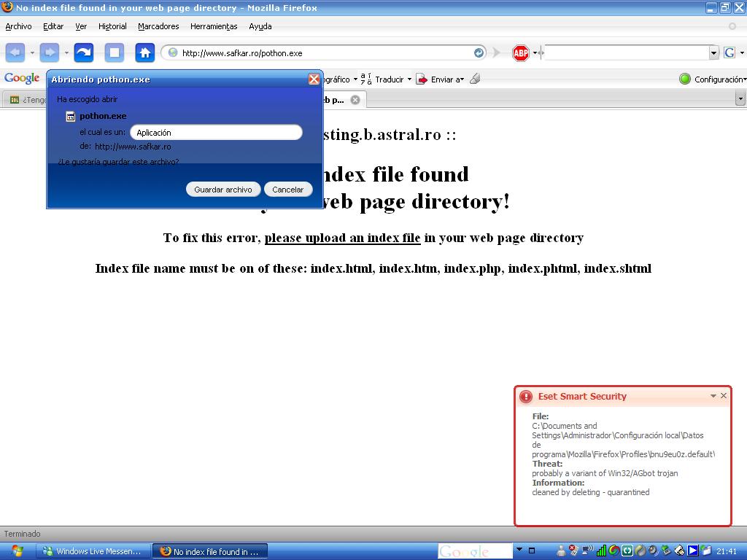
Task: Close the Eset Smart Security notification
Action: [724, 396]
